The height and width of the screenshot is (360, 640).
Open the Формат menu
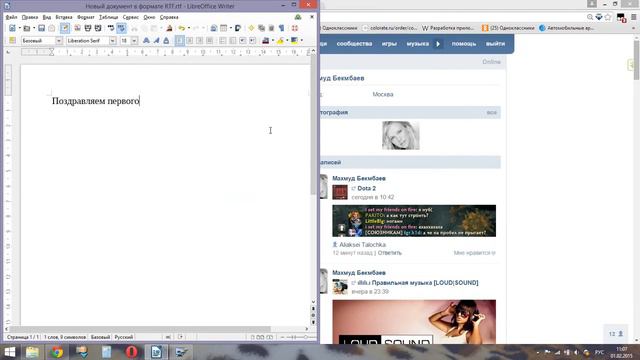(x=86, y=17)
